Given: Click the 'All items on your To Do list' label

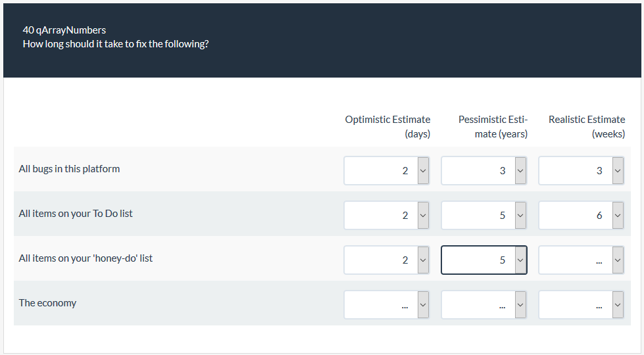Looking at the screenshot, I should coord(76,214).
